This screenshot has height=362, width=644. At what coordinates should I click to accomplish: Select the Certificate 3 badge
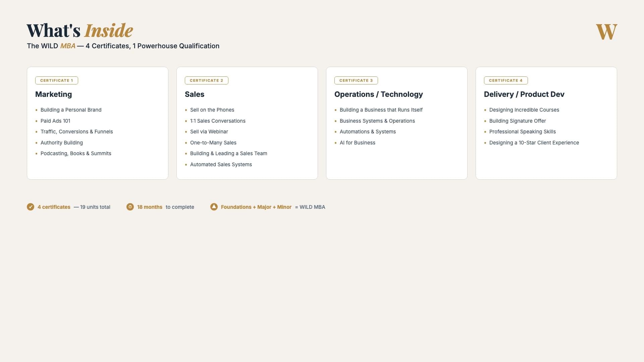[x=356, y=80]
